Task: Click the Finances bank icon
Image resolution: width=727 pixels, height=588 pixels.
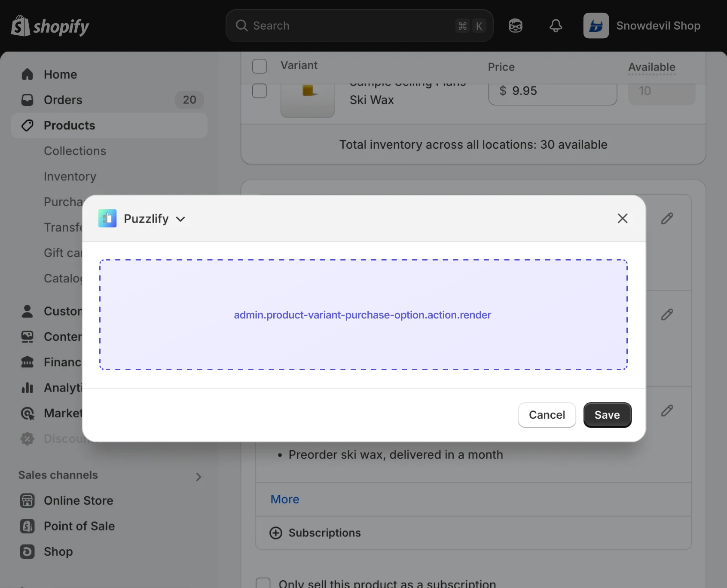Action: coord(27,362)
